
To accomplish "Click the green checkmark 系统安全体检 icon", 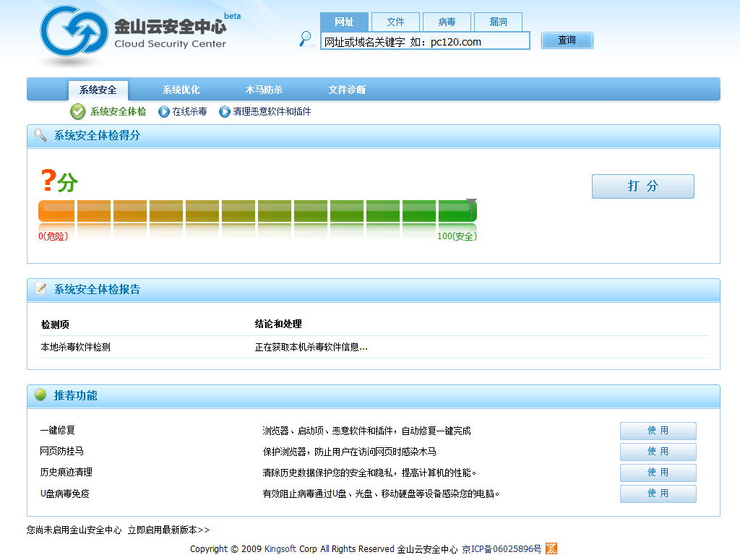I will (x=78, y=111).
